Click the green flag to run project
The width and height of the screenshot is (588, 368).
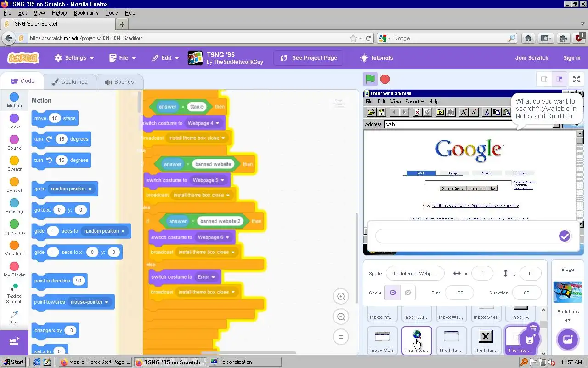(x=370, y=79)
